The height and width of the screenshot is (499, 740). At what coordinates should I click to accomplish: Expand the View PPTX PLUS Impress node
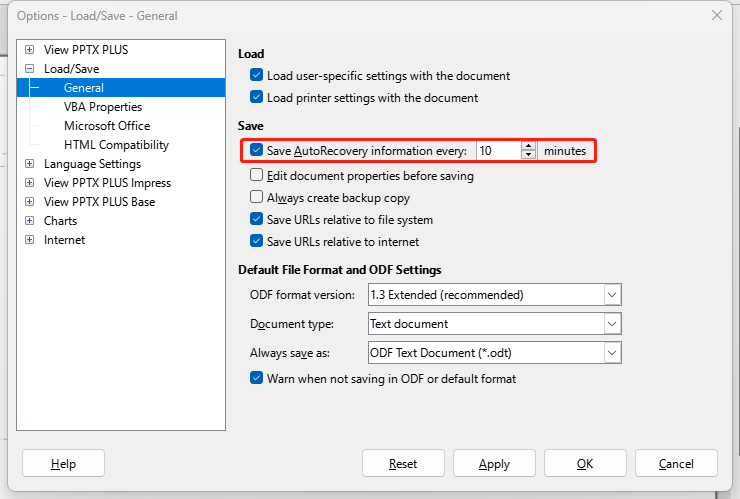29,183
